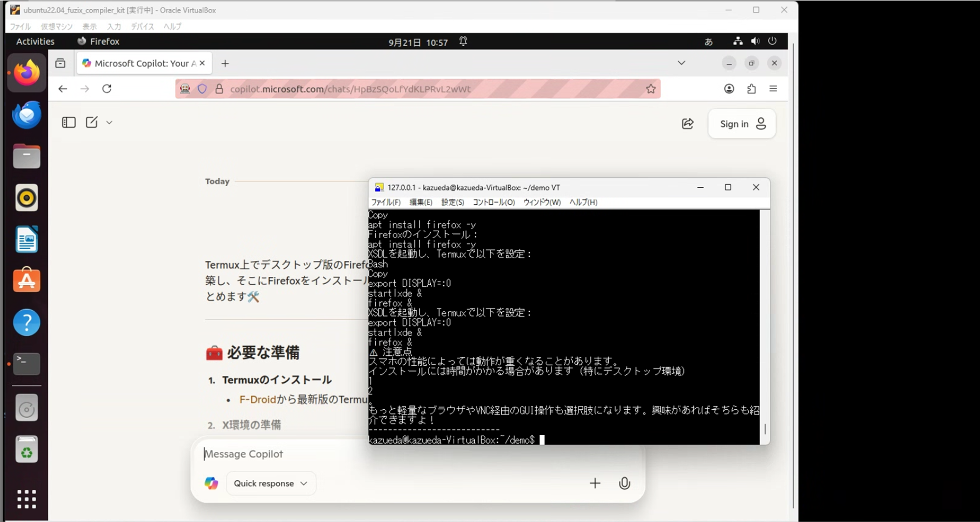Open the Firefox extensions icon
This screenshot has width=980, height=522.
[x=751, y=89]
